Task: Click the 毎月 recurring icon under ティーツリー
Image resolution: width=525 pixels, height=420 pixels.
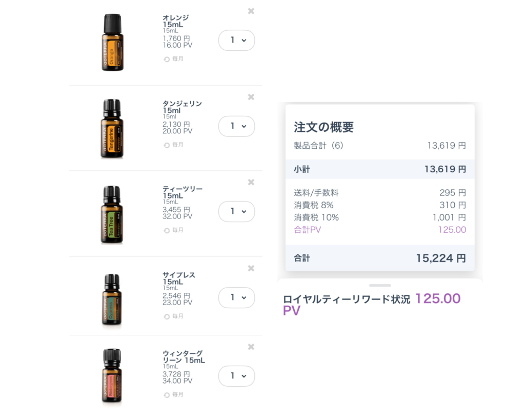Action: click(x=167, y=230)
